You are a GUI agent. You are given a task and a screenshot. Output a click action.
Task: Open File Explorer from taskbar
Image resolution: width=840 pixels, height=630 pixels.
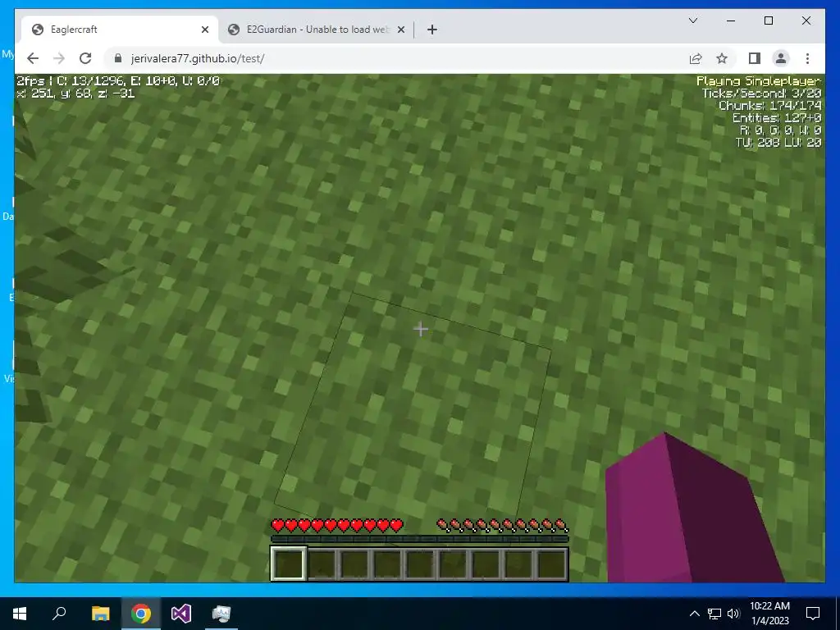point(100,614)
